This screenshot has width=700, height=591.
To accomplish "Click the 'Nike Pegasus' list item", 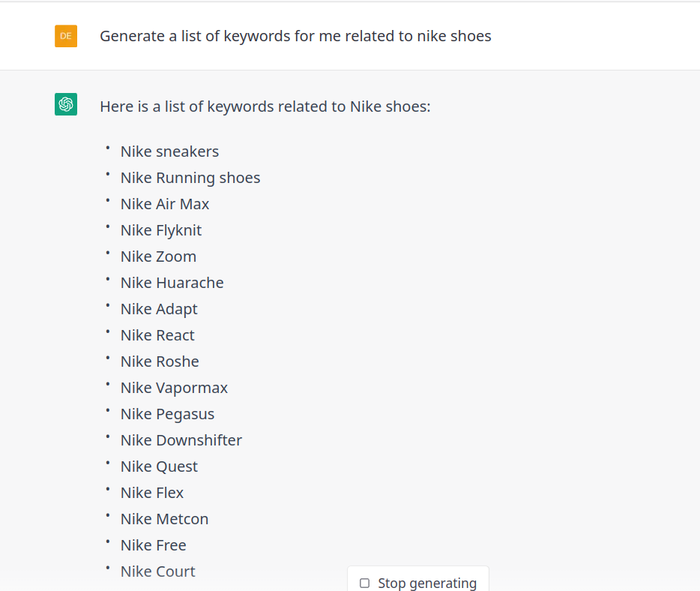I will tap(167, 414).
